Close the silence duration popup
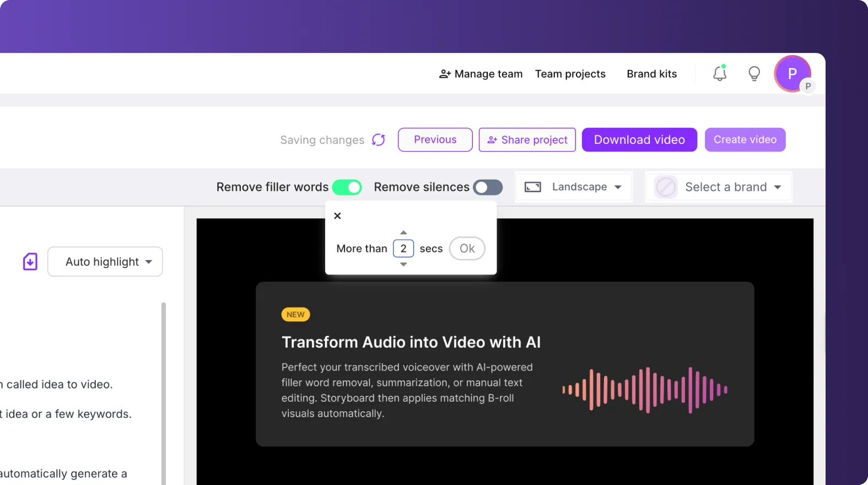The height and width of the screenshot is (485, 868). click(x=338, y=216)
